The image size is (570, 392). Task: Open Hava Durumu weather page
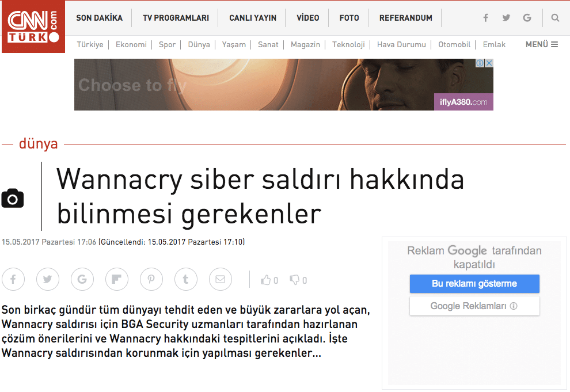pyautogui.click(x=401, y=44)
